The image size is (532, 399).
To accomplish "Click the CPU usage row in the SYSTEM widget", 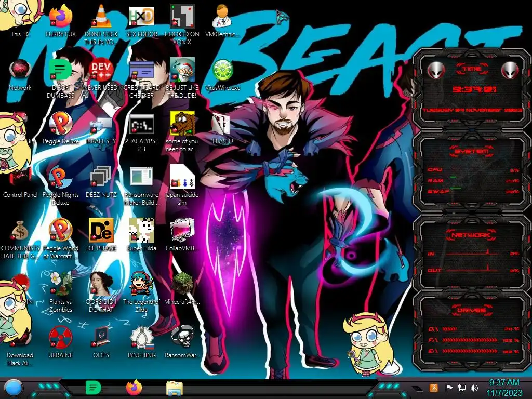I will 473,170.
